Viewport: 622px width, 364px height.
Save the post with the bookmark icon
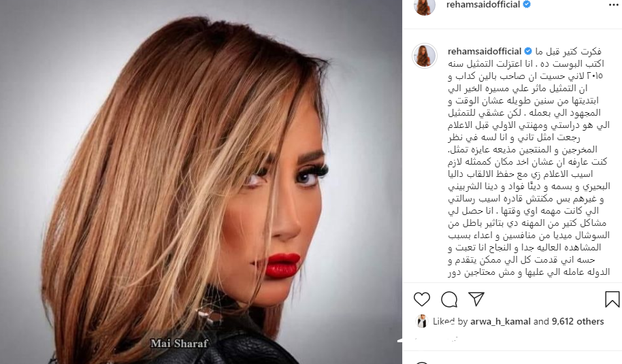pyautogui.click(x=612, y=299)
